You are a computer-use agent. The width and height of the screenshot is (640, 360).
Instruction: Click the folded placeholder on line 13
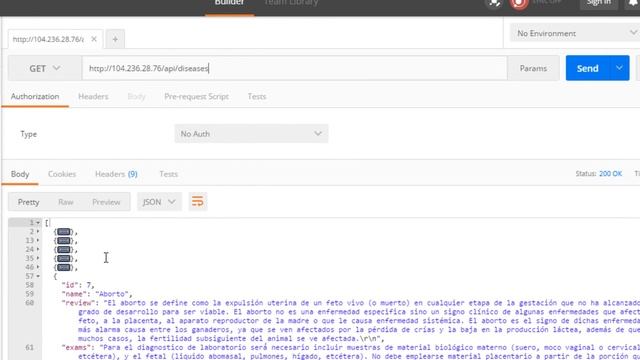(64, 241)
